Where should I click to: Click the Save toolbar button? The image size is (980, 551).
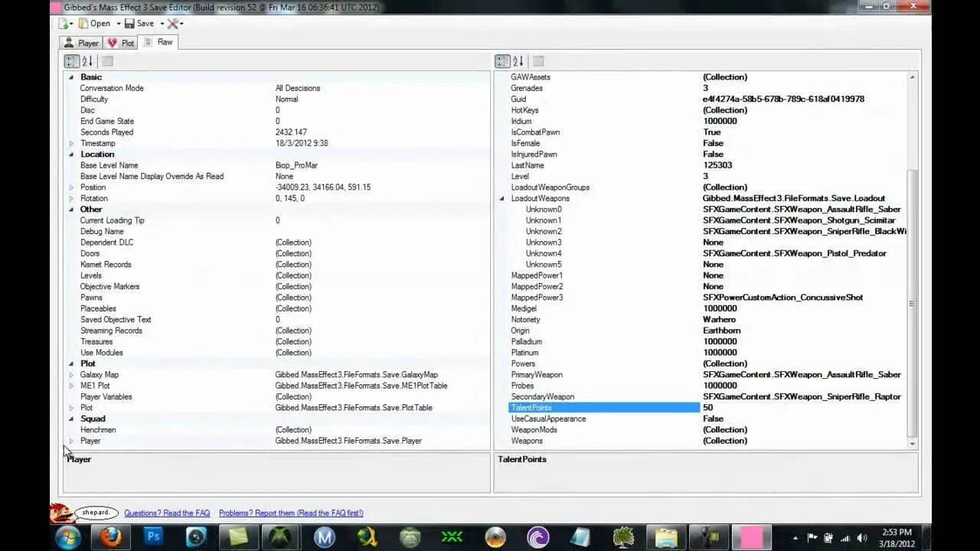pos(139,24)
